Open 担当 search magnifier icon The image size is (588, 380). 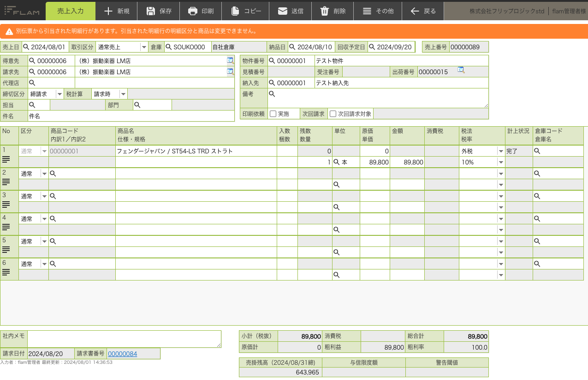pos(32,105)
